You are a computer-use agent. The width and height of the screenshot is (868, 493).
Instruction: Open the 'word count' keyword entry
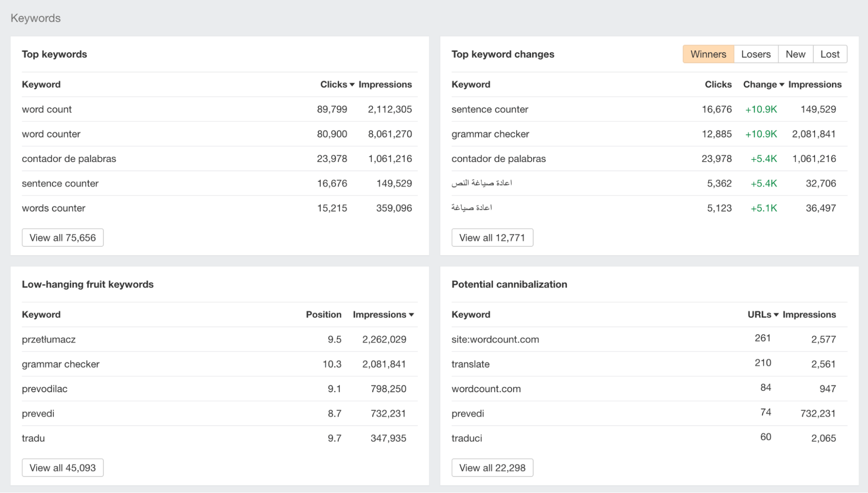tap(46, 109)
